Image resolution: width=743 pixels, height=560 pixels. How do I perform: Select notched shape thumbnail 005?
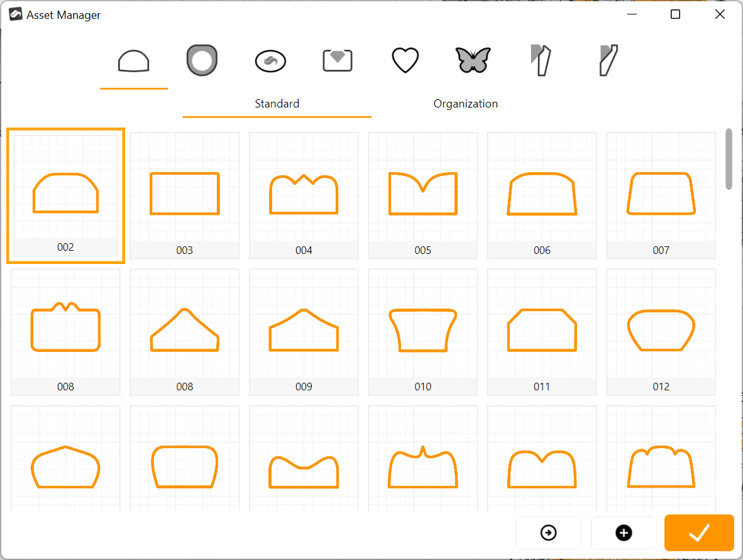coord(422,195)
